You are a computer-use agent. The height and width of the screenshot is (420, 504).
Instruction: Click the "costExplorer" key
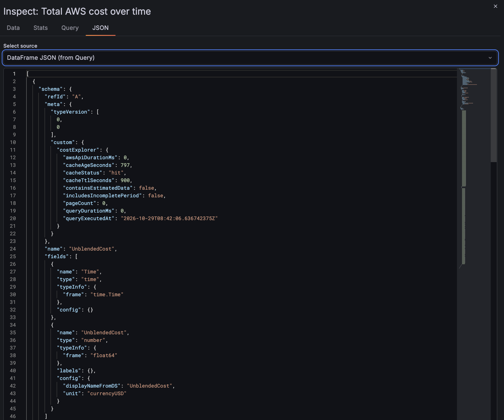coord(78,150)
